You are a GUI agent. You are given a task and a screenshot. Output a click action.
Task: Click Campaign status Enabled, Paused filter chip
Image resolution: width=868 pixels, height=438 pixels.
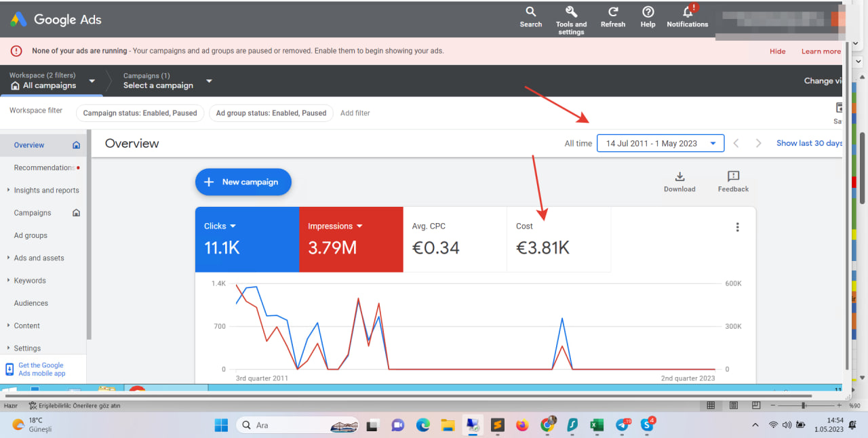pyautogui.click(x=140, y=113)
